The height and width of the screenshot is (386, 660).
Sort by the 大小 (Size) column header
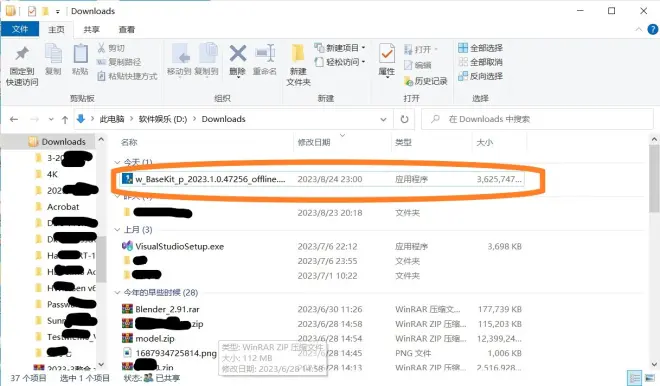tap(484, 142)
